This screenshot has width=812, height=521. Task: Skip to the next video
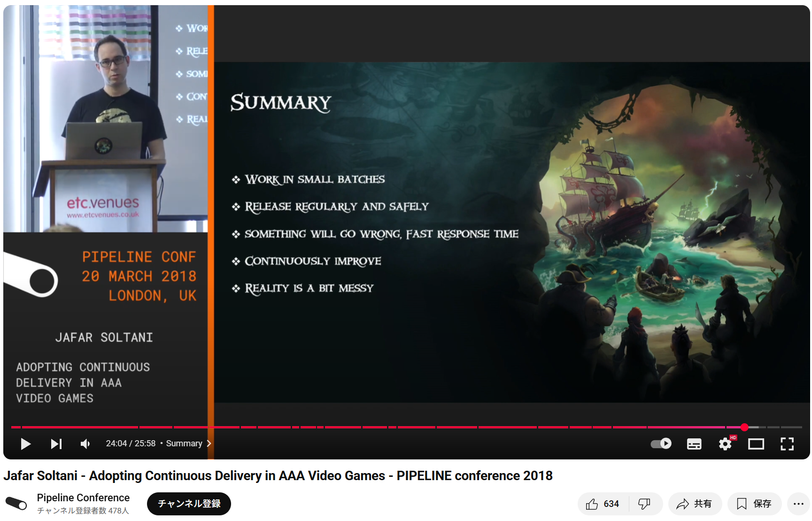tap(56, 443)
